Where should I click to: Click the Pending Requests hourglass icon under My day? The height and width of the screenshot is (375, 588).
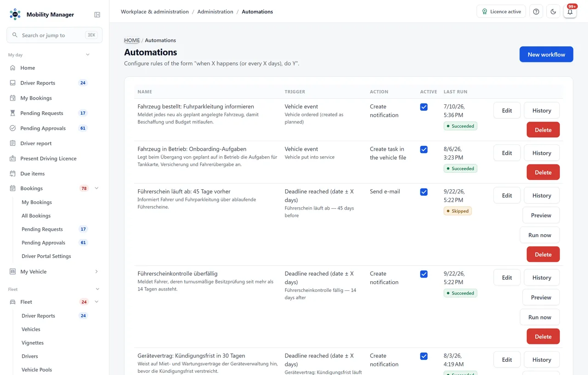tap(13, 113)
